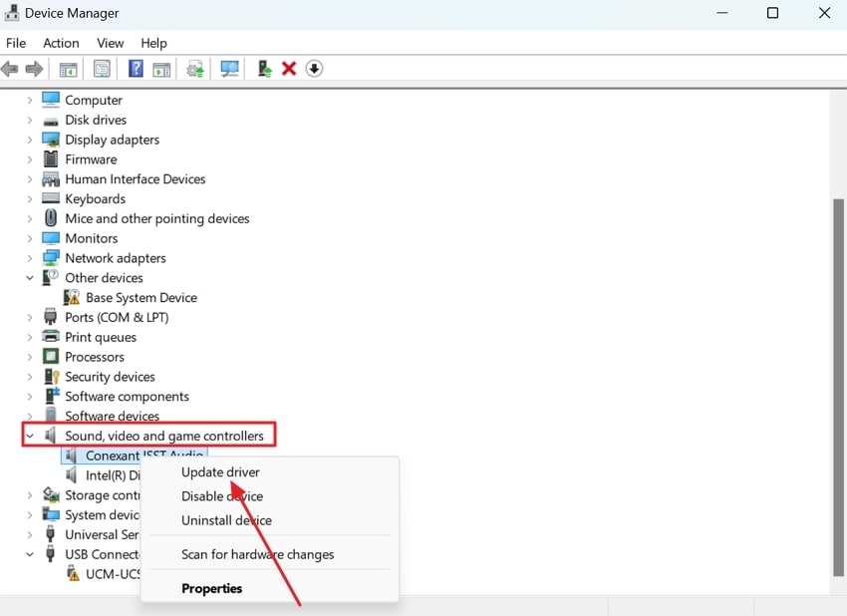
Task: Expand the Storage controllers node
Action: point(30,495)
